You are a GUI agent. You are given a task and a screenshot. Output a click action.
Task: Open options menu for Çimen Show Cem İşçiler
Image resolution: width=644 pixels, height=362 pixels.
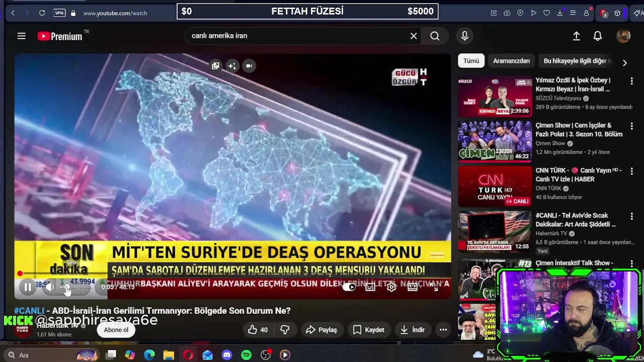point(632,126)
